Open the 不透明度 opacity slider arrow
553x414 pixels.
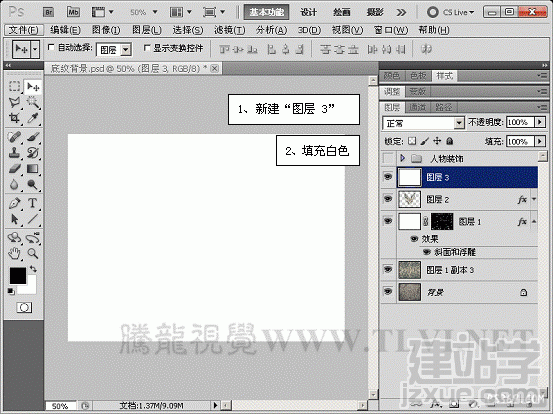[x=540, y=122]
